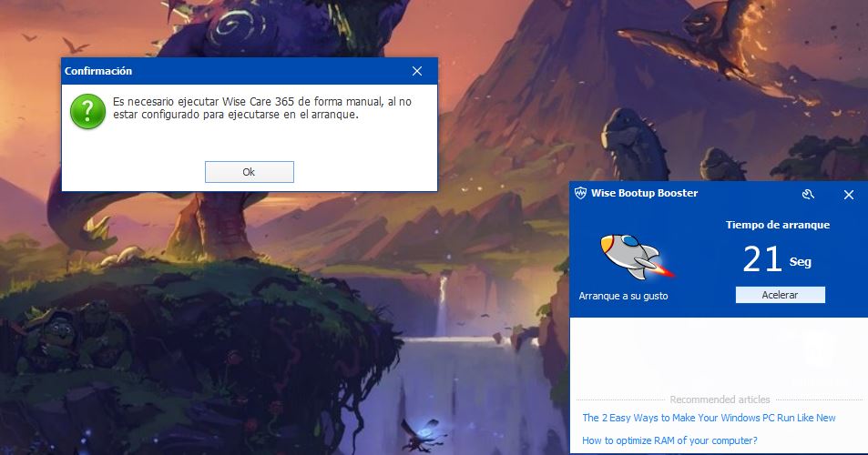Click Acelerar in Wise Bootup Booster
Viewport: 868px width, 455px height.
point(780,295)
